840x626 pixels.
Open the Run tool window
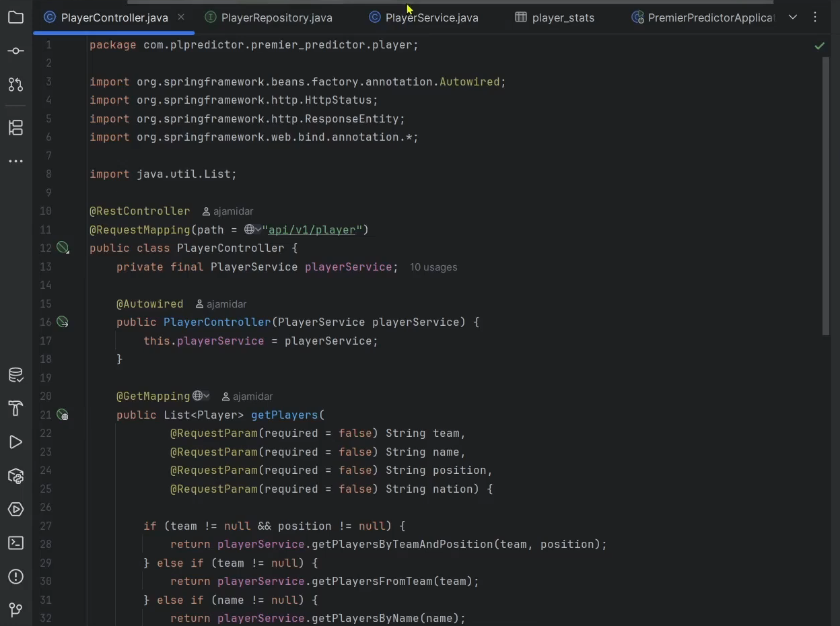[15, 442]
